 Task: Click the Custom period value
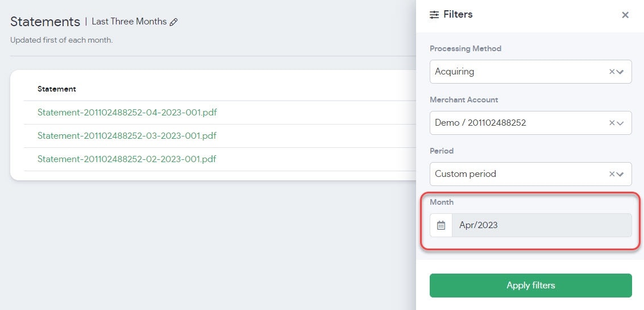pyautogui.click(x=466, y=174)
